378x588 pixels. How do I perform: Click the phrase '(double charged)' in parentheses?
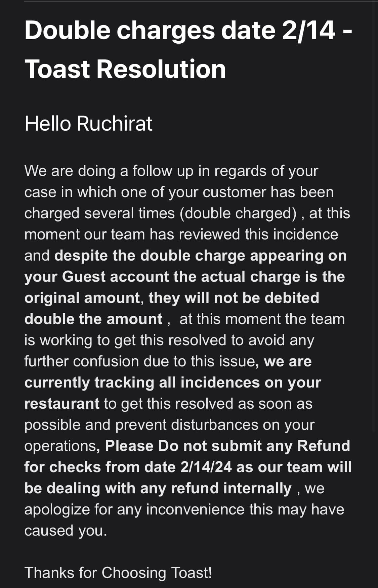coord(238,214)
